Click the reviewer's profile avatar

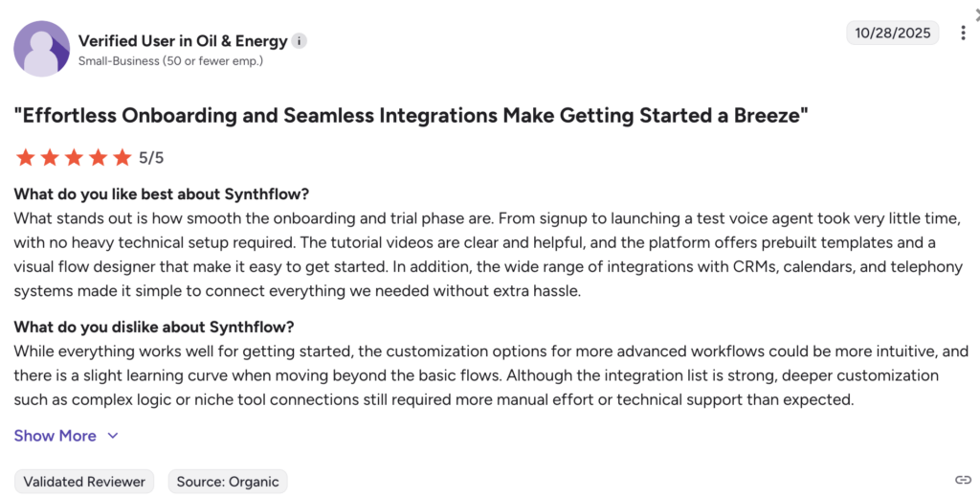[41, 49]
